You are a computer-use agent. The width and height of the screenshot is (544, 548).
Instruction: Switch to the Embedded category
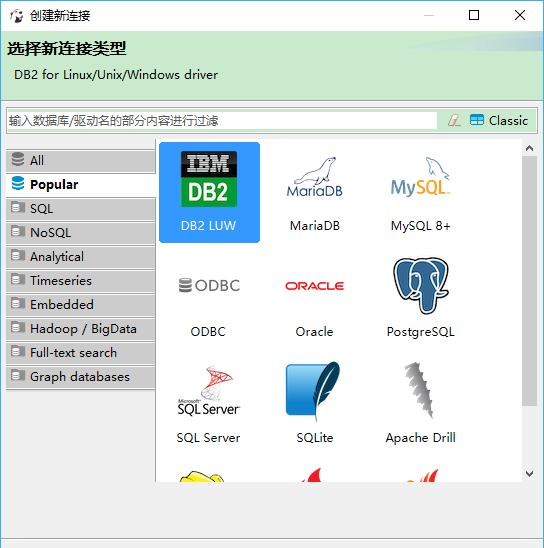81,305
